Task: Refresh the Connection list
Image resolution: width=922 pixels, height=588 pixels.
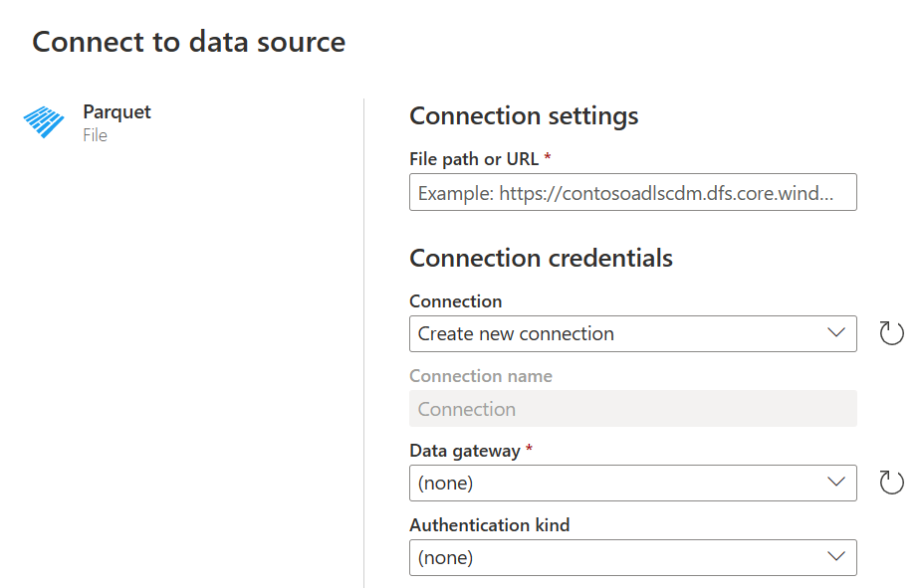Action: (x=891, y=333)
